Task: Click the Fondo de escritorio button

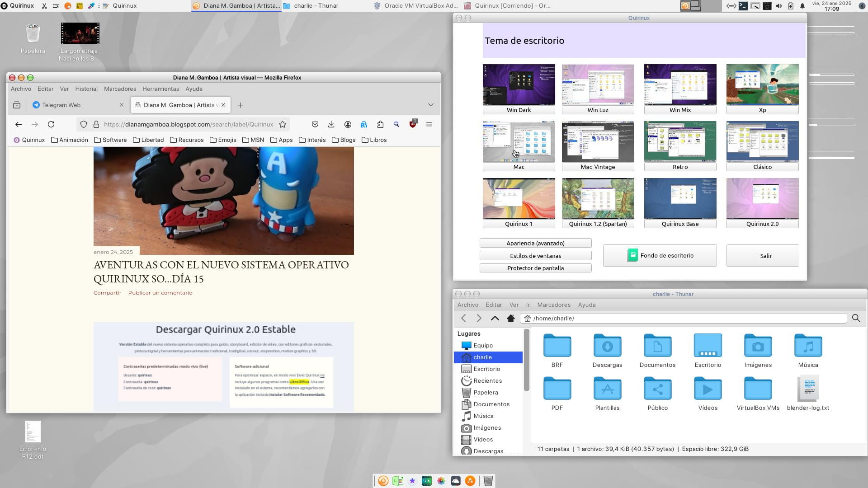Action: coord(660,256)
